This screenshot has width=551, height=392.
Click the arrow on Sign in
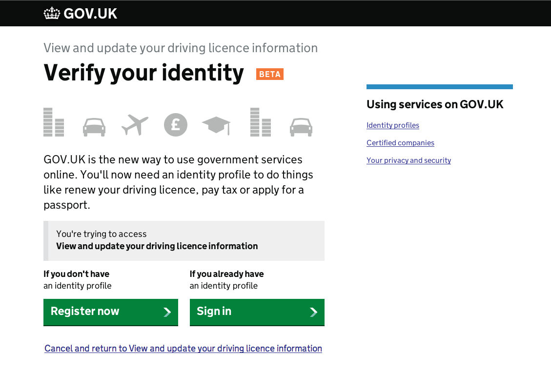(x=313, y=312)
